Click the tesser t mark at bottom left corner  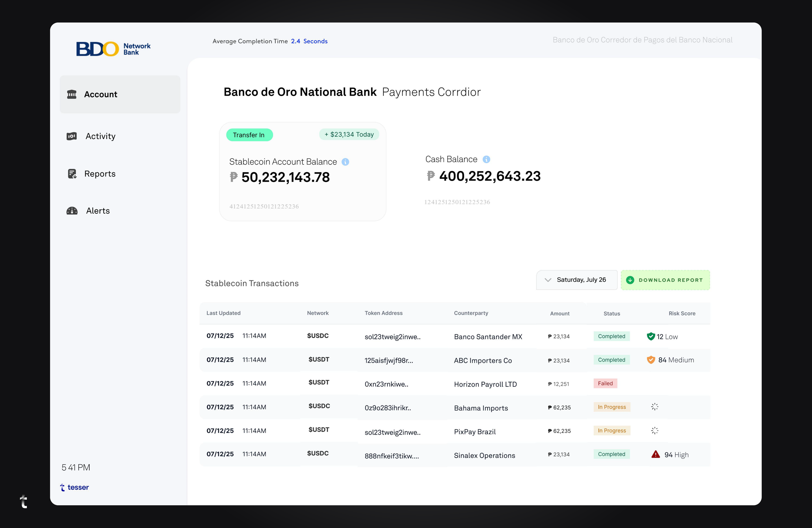coord(24,501)
